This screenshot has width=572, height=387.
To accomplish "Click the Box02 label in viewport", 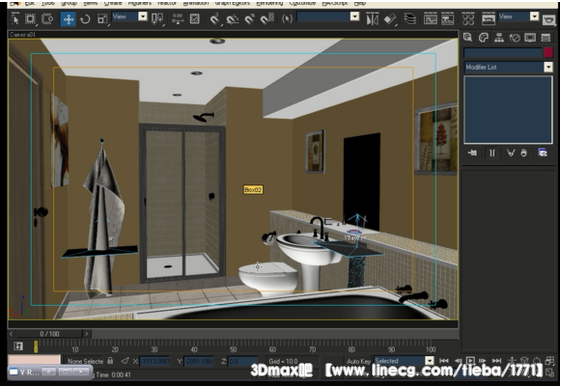I will tap(253, 190).
